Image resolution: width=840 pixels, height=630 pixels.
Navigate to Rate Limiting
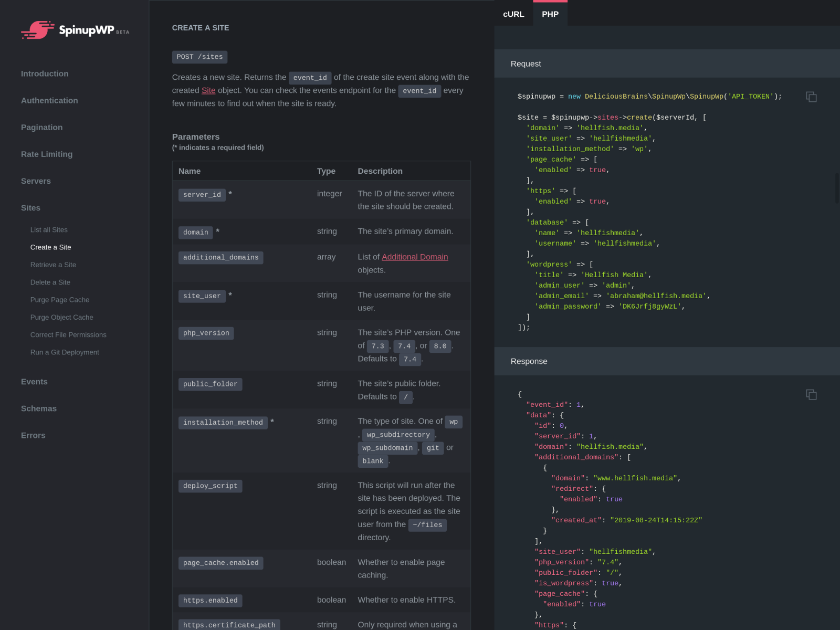coord(47,154)
